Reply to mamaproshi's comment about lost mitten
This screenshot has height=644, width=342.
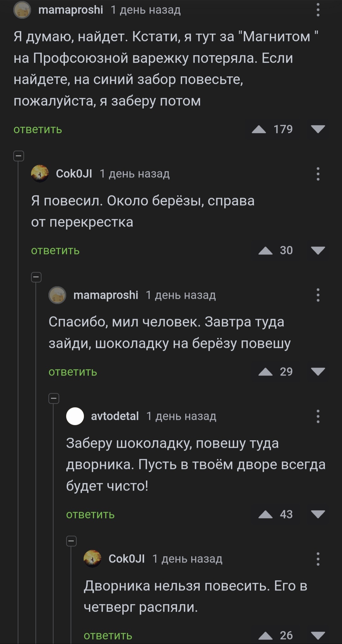(x=38, y=130)
